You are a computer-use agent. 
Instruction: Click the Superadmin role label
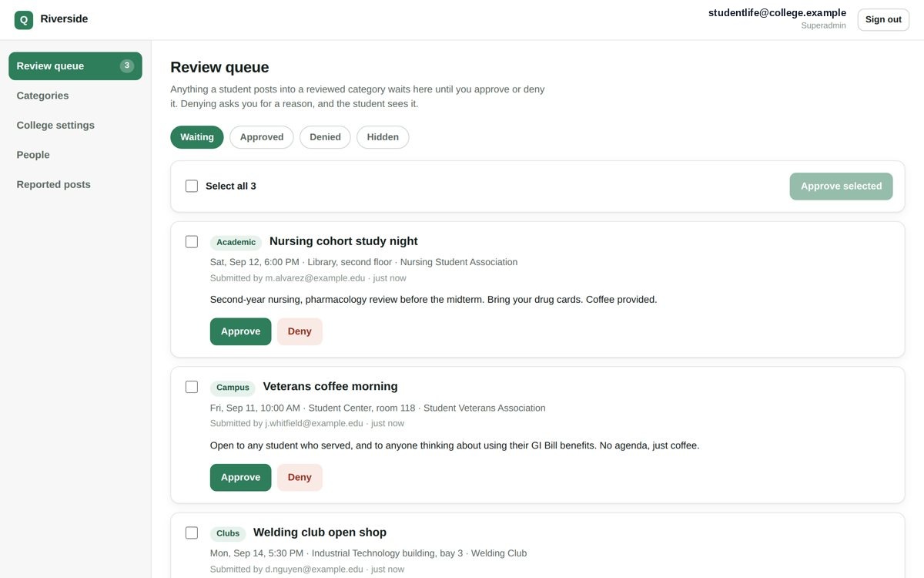823,26
